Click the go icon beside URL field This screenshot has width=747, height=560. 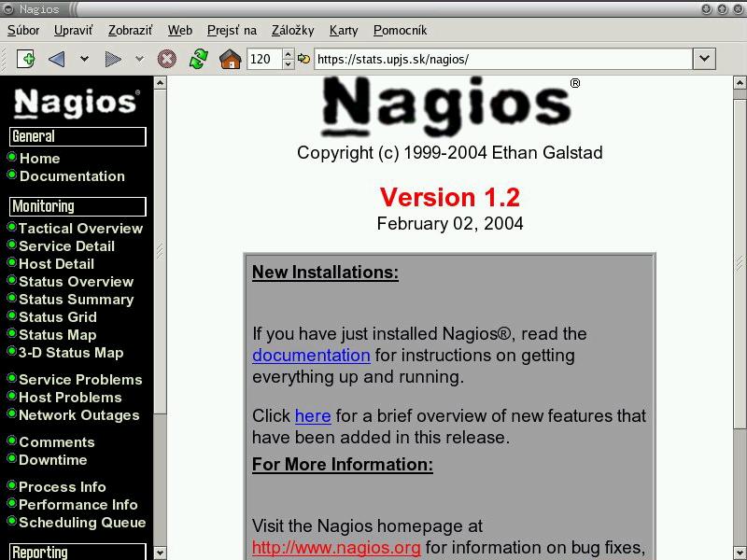(304, 59)
